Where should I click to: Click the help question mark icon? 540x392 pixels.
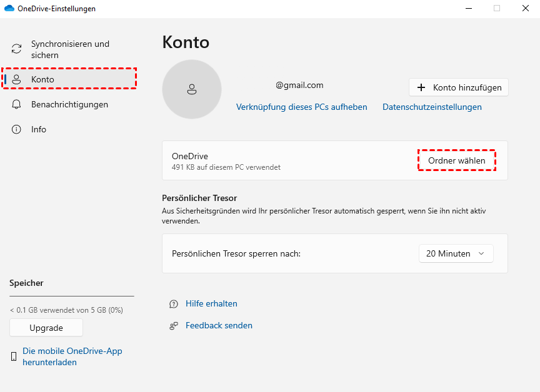click(x=174, y=304)
